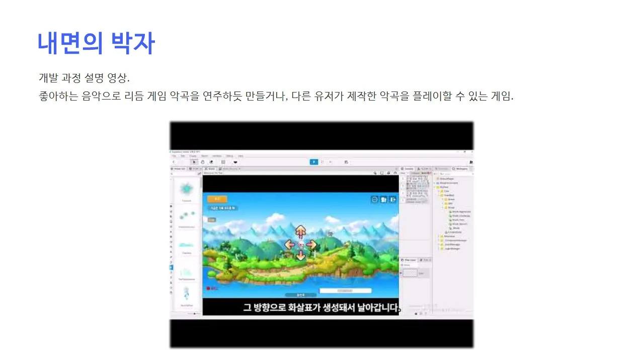Click the right arrow around the game character

tap(311, 245)
